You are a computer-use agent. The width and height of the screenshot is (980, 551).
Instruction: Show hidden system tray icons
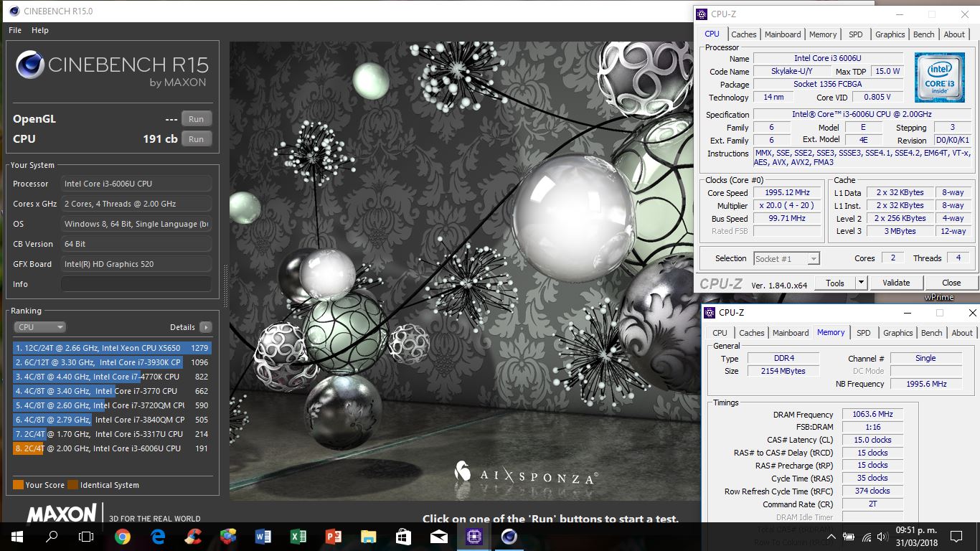[x=831, y=537]
